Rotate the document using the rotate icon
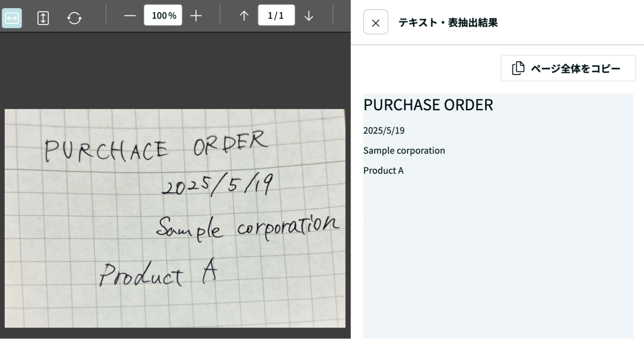This screenshot has width=644, height=339. coord(74,18)
